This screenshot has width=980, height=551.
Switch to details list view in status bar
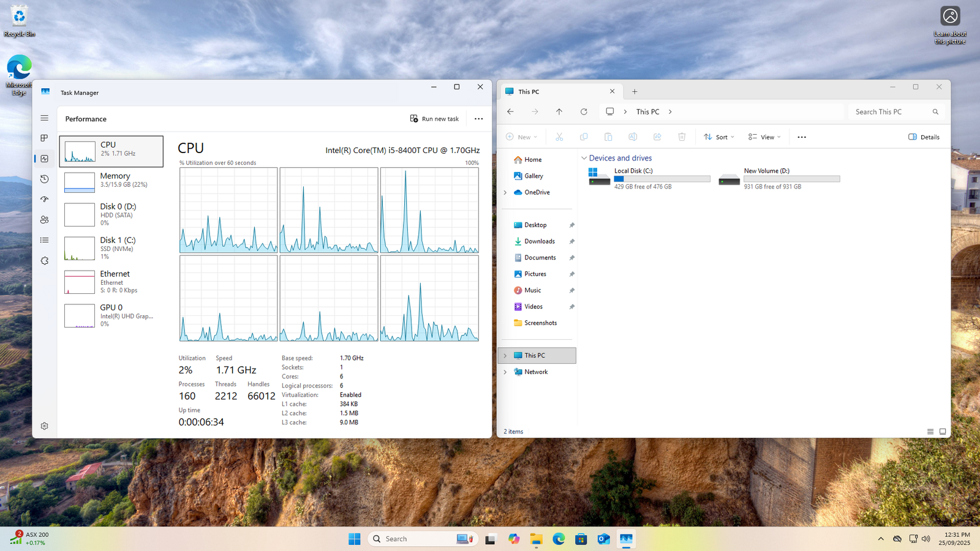(930, 432)
